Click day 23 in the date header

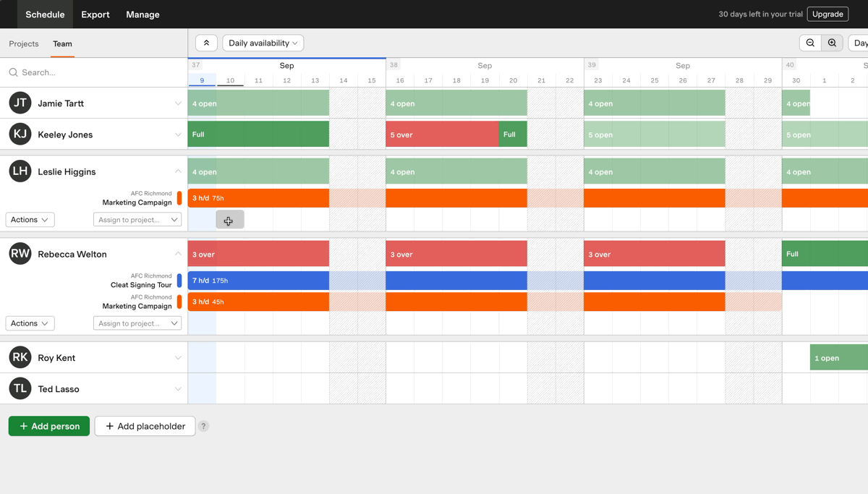pos(598,80)
